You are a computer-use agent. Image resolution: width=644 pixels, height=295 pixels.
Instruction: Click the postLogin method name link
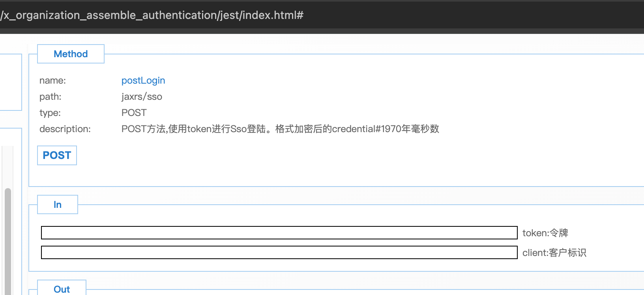[143, 80]
